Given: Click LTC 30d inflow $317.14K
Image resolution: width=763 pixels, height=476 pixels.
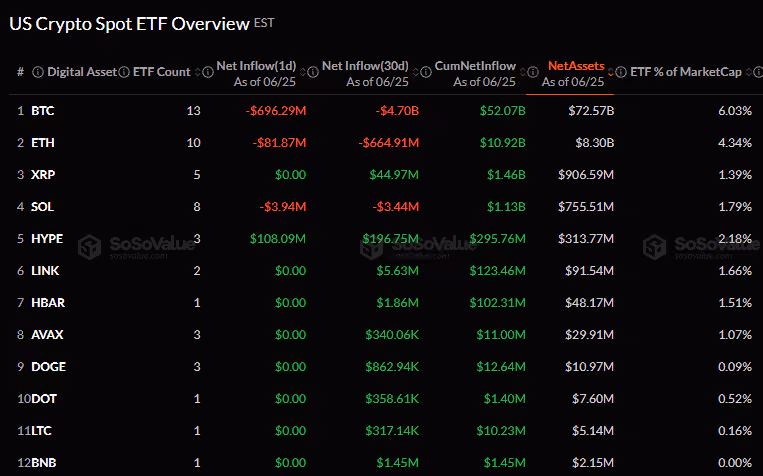Looking at the screenshot, I should (x=392, y=431).
